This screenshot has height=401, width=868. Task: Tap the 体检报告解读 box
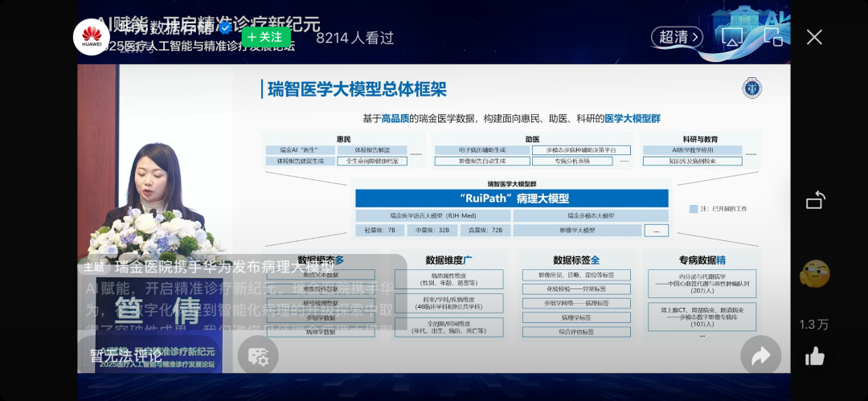[x=372, y=150]
